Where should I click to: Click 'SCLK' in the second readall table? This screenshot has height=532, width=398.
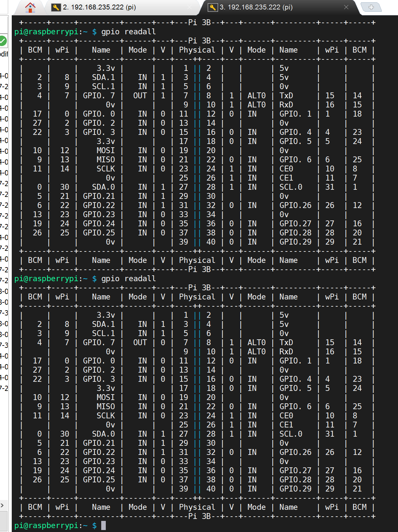106,416
